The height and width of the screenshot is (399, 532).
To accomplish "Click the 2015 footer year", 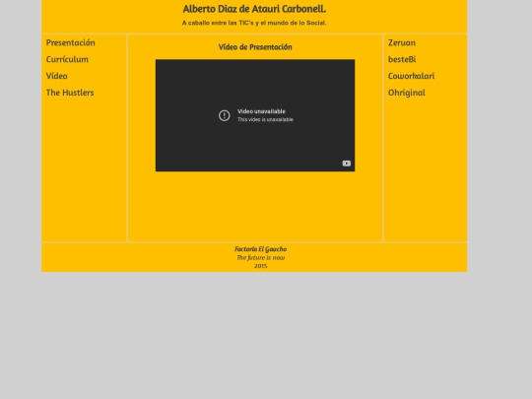I will (x=260, y=266).
